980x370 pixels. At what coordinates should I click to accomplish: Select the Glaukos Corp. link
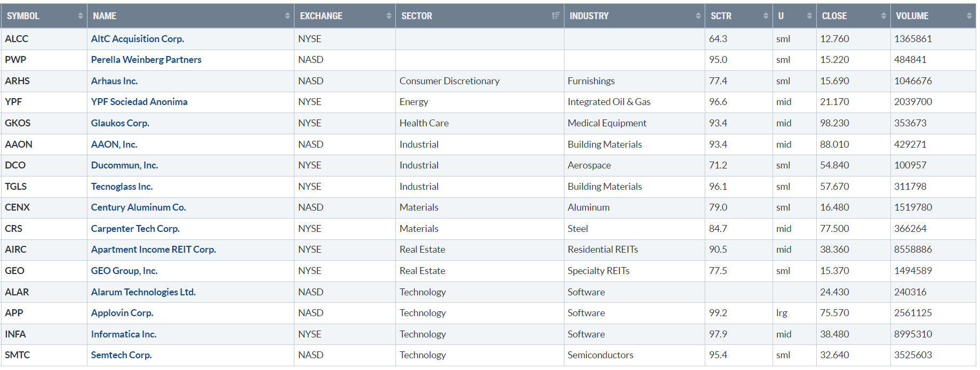tap(119, 123)
